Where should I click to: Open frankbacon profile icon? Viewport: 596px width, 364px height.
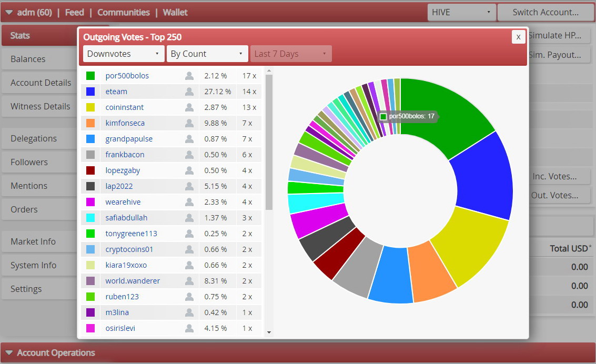(189, 155)
